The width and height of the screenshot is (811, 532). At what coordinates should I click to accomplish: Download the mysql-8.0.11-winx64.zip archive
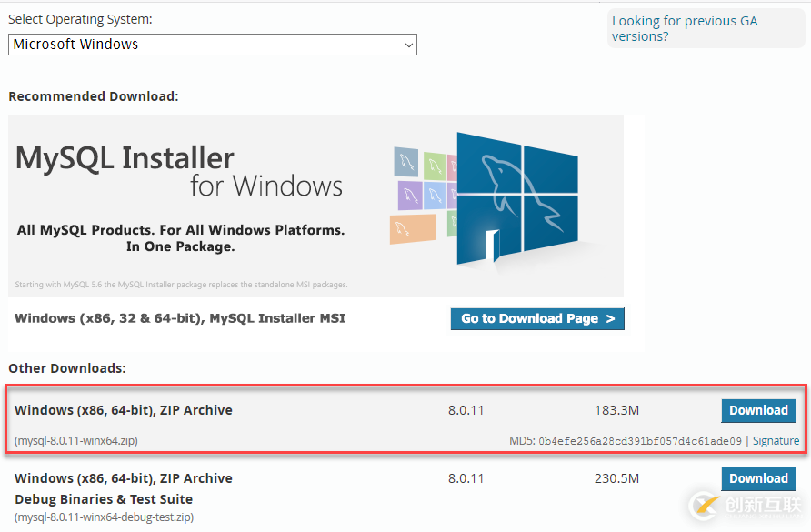click(x=758, y=410)
